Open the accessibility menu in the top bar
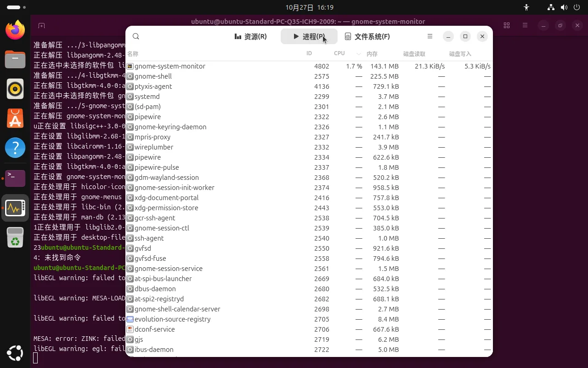This screenshot has height=368, width=588. click(526, 7)
